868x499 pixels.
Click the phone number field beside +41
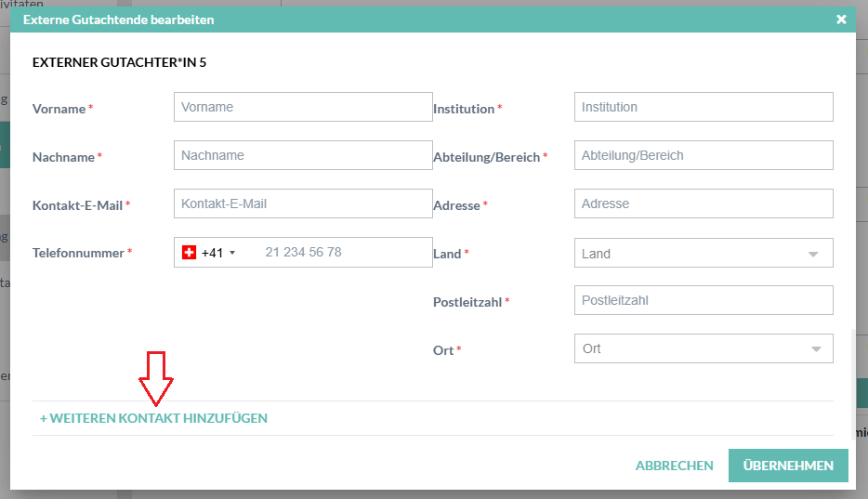(339, 253)
